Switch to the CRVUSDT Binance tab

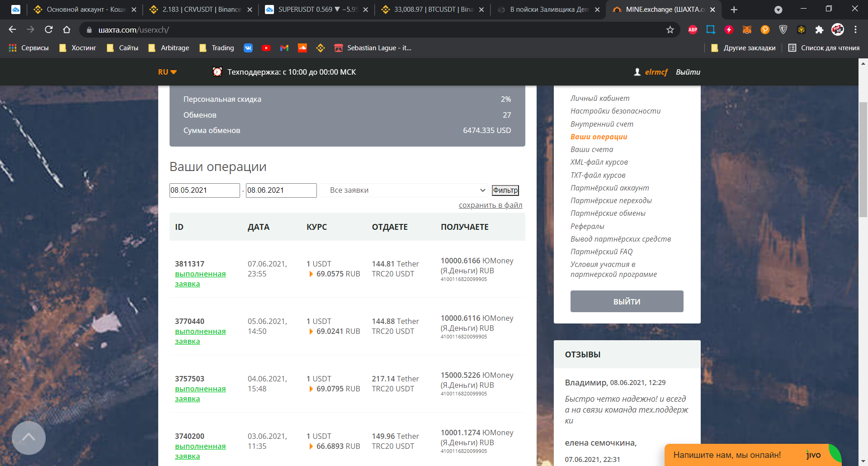[200, 10]
